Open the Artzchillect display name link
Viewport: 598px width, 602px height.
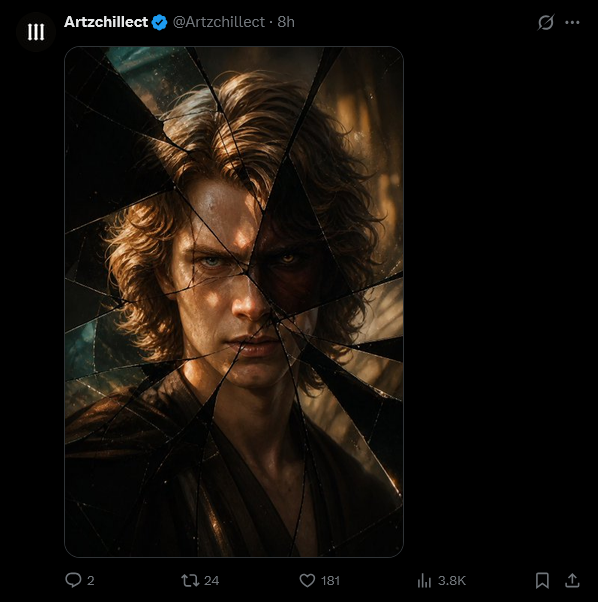coord(106,22)
